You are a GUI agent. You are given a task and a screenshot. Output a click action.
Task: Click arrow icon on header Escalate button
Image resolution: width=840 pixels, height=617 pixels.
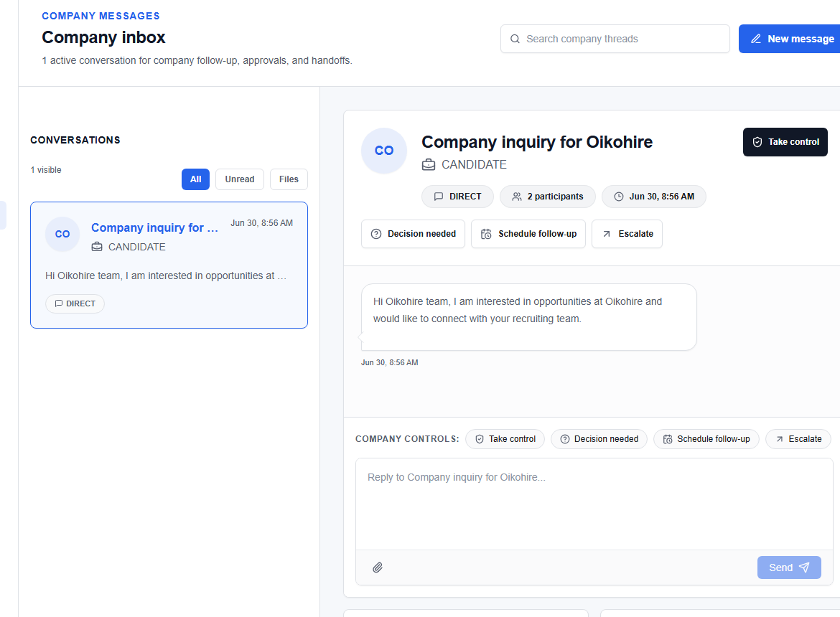(x=607, y=234)
